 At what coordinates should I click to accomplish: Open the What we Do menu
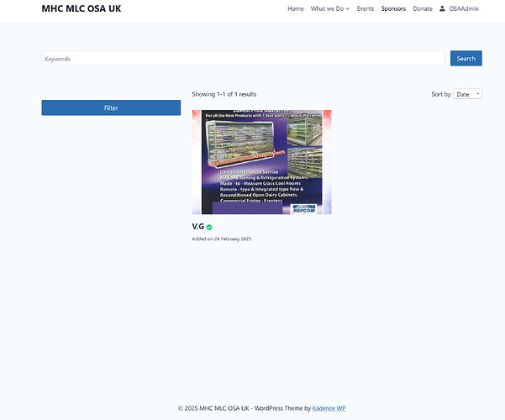[327, 8]
